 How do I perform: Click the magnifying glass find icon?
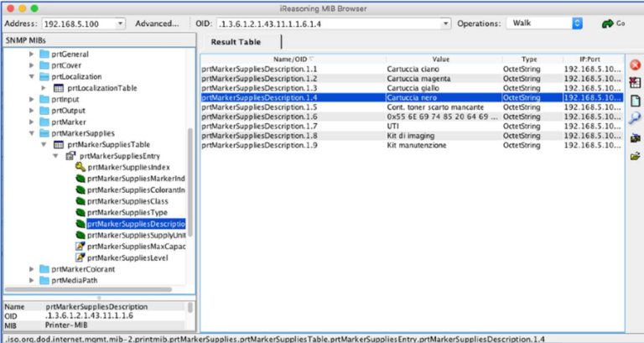pyautogui.click(x=635, y=119)
